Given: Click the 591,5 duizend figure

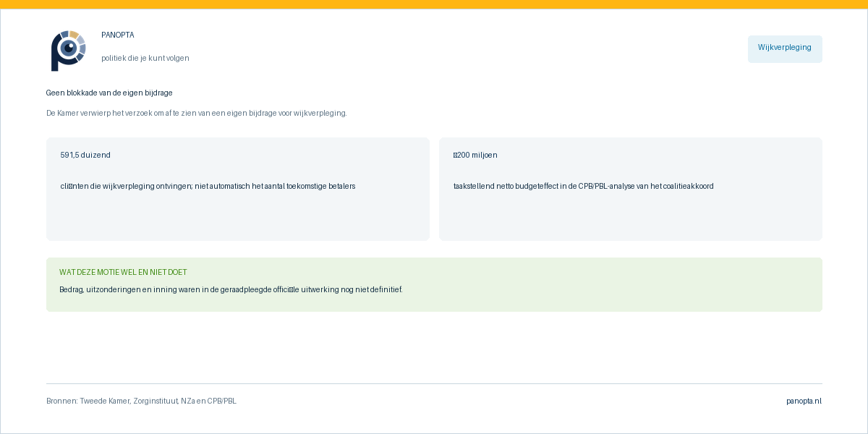Looking at the screenshot, I should (85, 156).
